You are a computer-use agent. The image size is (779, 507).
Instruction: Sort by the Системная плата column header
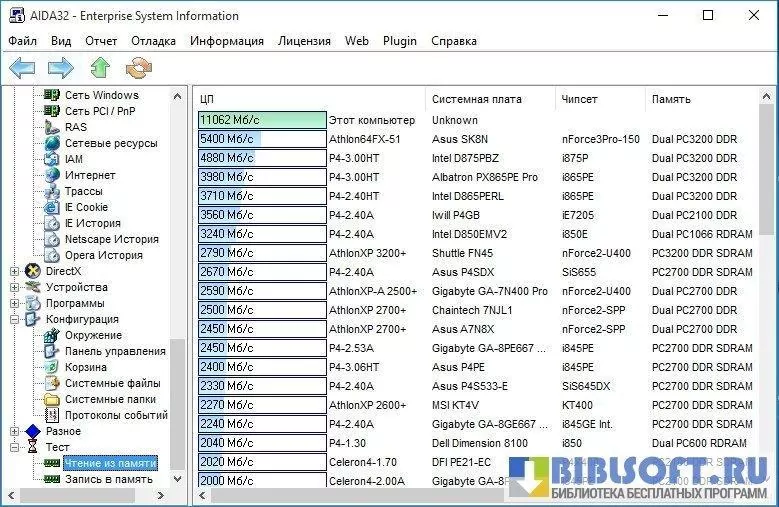coord(476,99)
